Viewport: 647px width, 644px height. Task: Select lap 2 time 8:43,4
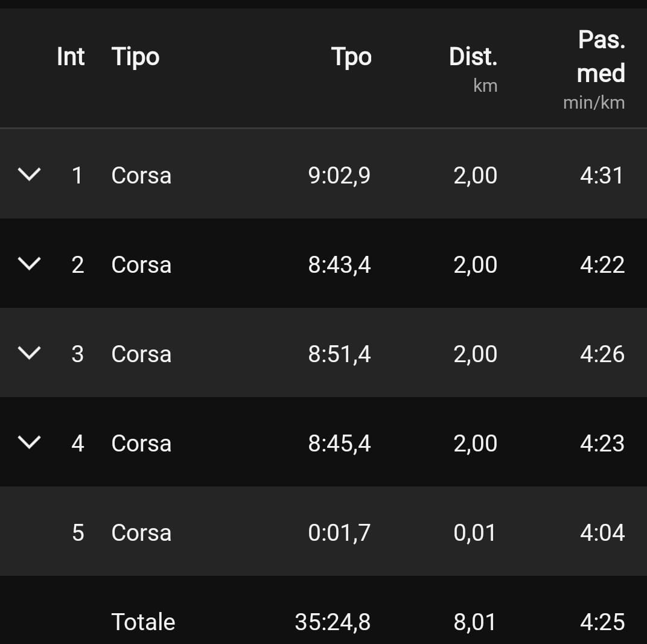pyautogui.click(x=339, y=265)
